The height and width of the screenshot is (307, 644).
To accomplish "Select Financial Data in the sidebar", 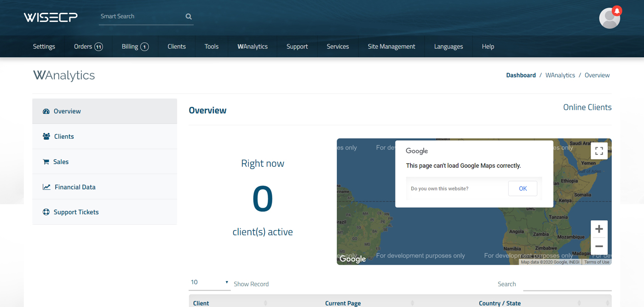I will click(104, 187).
